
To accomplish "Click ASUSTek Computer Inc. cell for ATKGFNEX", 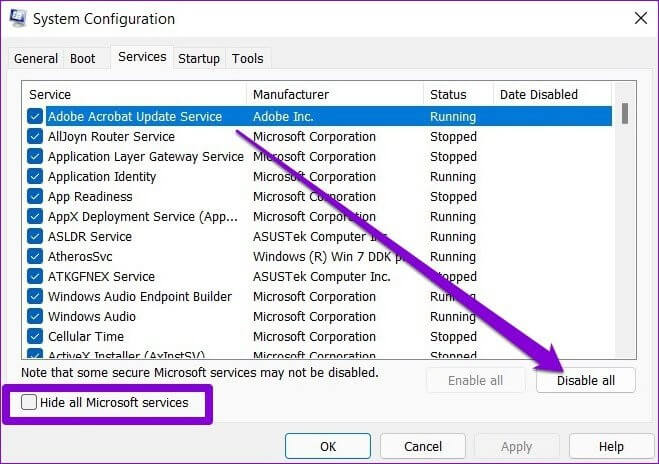I will [322, 276].
